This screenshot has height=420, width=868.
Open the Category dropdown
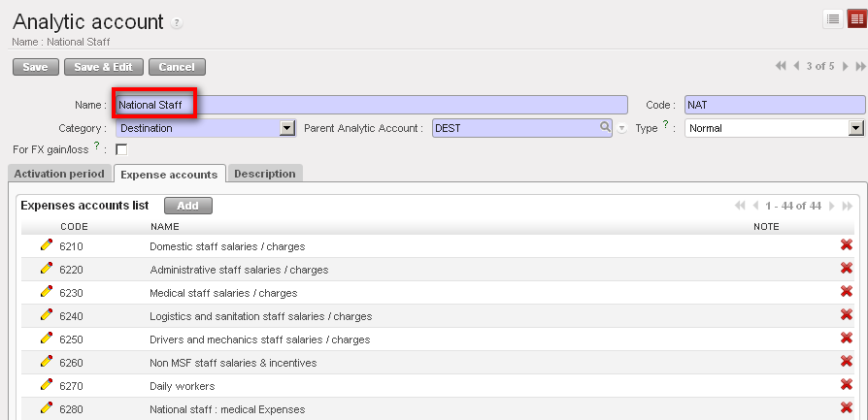click(286, 127)
